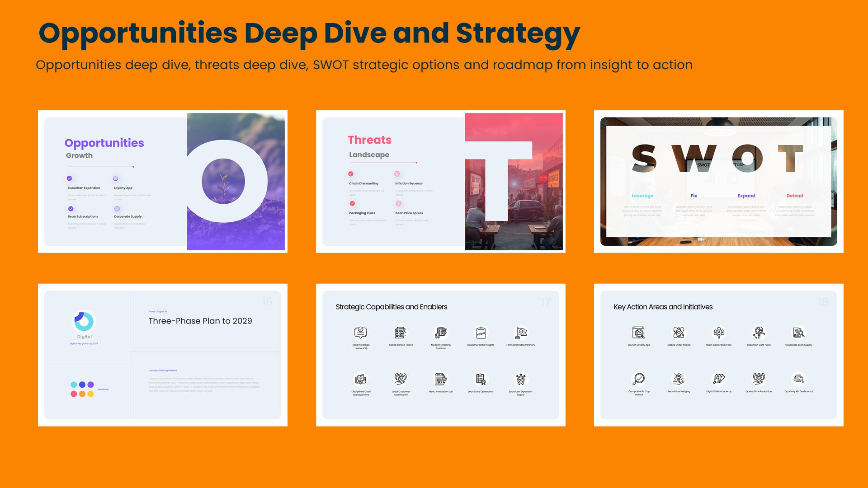Click the Lean Store Operations icon
This screenshot has height=488, width=868.
tap(481, 379)
